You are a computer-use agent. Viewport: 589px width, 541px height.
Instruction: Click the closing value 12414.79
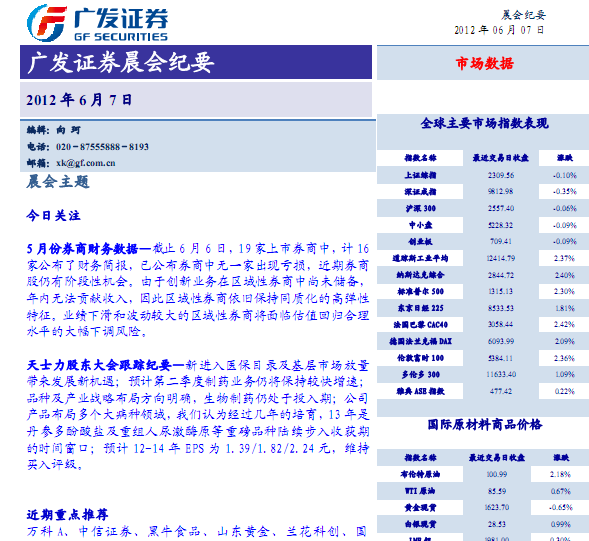501,258
